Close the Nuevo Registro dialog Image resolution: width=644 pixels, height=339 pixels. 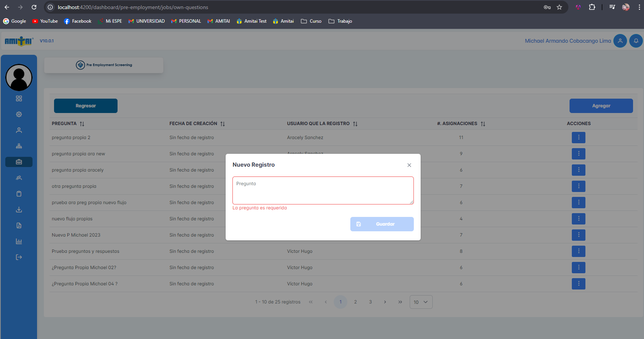pos(409,165)
